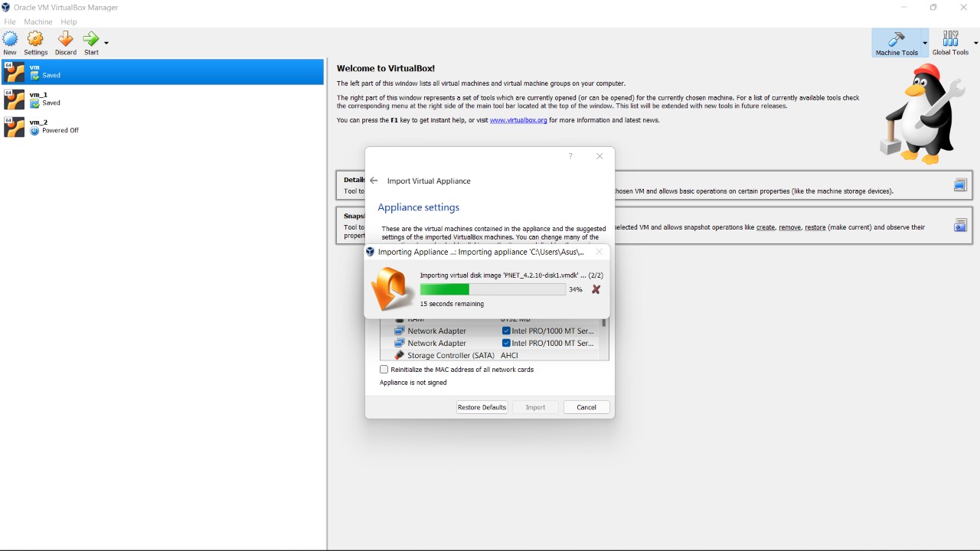The width and height of the screenshot is (980, 551).
Task: Close the Importing Appliance progress window
Action: [x=599, y=252]
